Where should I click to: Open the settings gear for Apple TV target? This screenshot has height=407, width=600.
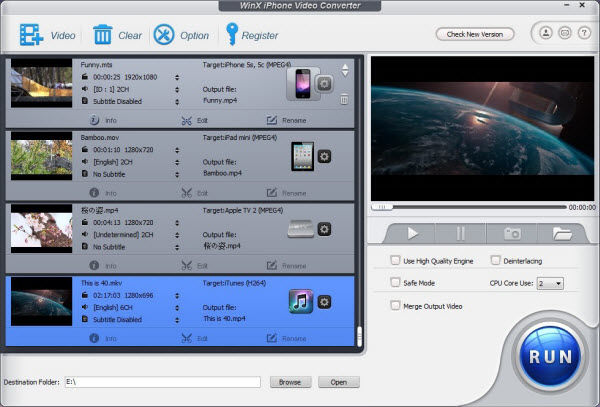[x=324, y=229]
